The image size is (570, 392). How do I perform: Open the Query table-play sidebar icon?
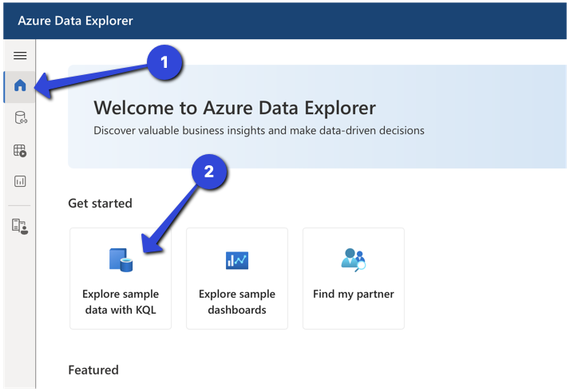coord(20,150)
